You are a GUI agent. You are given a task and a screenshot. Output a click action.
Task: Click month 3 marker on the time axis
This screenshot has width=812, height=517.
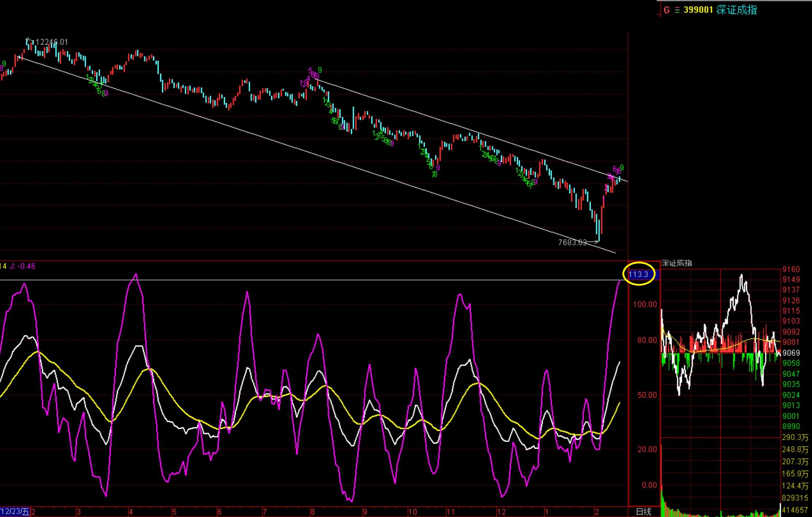click(x=78, y=512)
